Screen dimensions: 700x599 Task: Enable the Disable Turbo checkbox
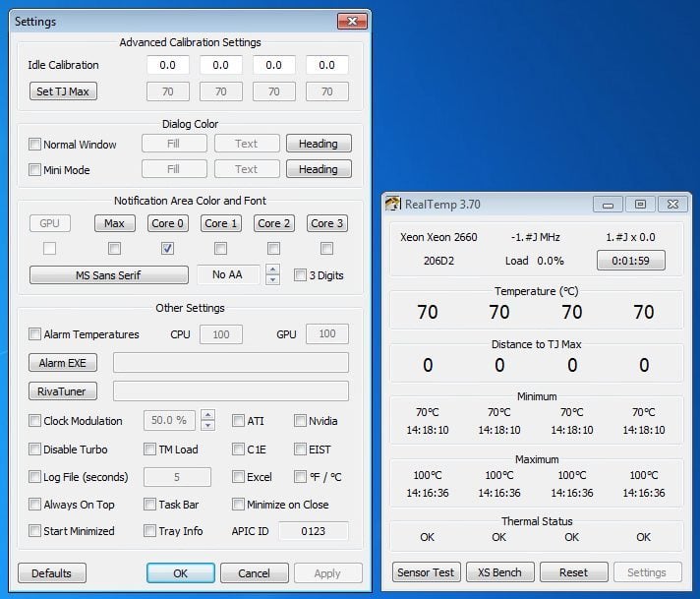coord(34,449)
